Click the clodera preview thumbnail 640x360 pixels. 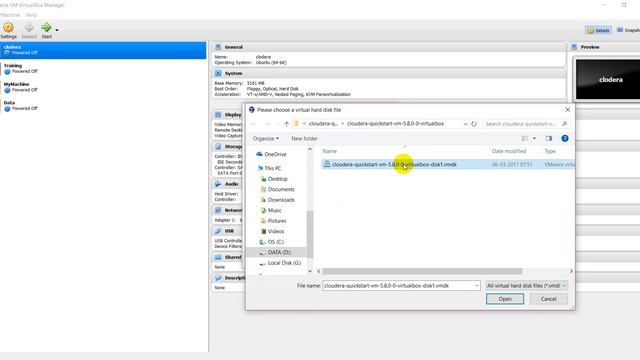(608, 80)
